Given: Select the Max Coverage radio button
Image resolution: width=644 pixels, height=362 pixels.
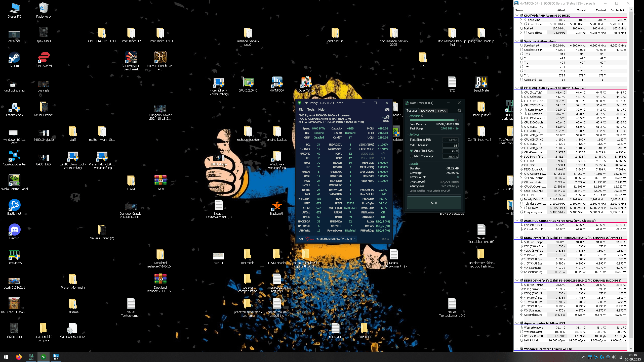Looking at the screenshot, I should (x=412, y=156).
